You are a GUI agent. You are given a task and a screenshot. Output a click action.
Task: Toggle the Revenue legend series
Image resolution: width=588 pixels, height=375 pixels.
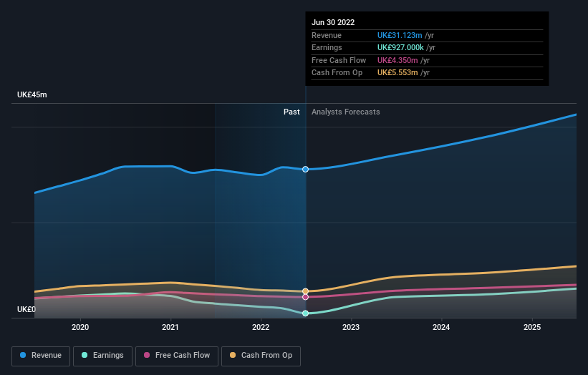click(x=41, y=356)
